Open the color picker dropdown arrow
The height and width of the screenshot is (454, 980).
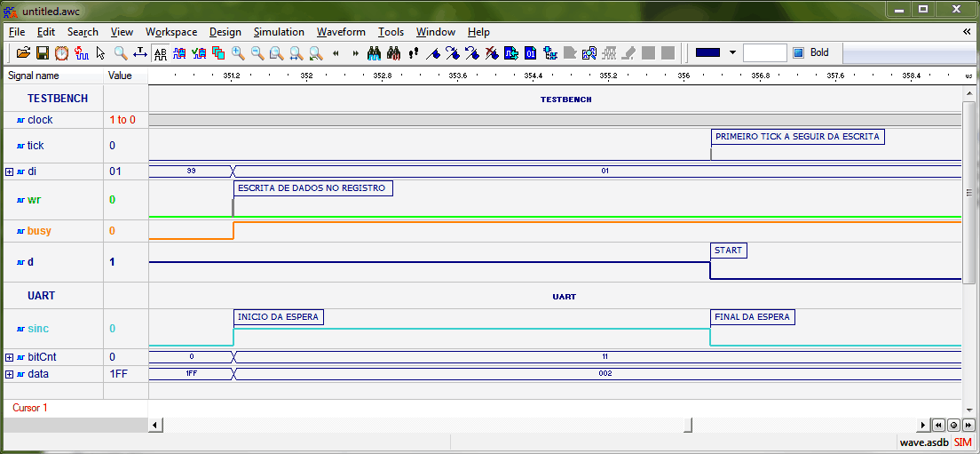[x=732, y=53]
